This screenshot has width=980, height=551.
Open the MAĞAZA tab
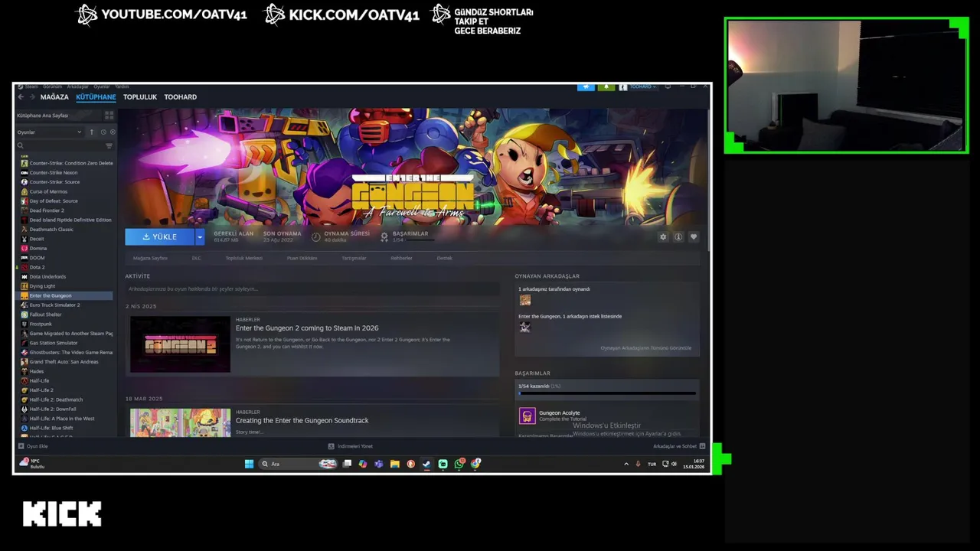tap(54, 97)
